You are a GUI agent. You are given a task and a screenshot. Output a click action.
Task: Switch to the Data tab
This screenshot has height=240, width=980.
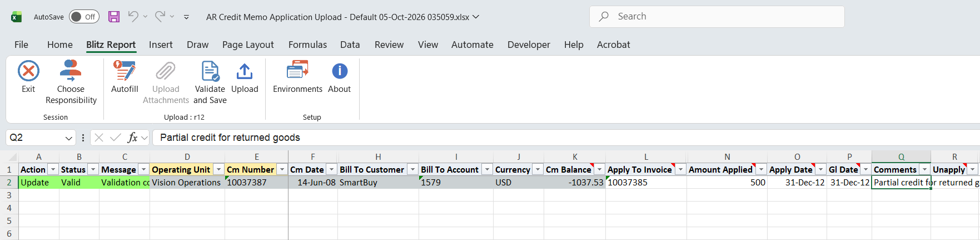[x=350, y=45]
